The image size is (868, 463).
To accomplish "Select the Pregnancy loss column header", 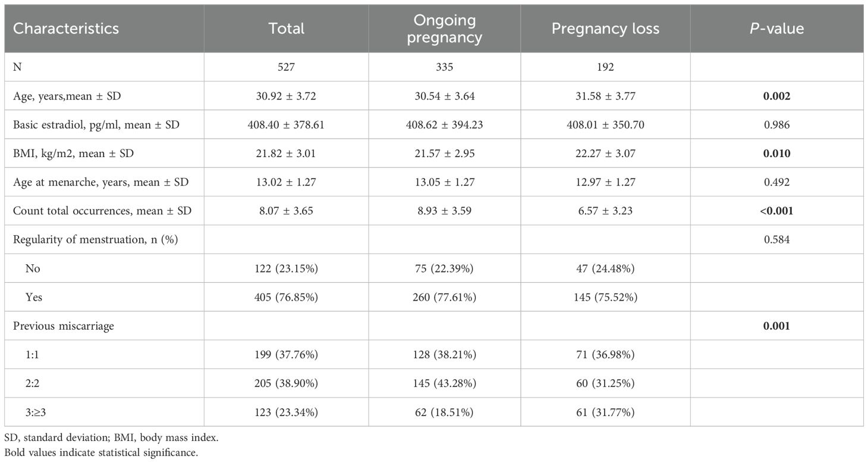I will pos(605,29).
